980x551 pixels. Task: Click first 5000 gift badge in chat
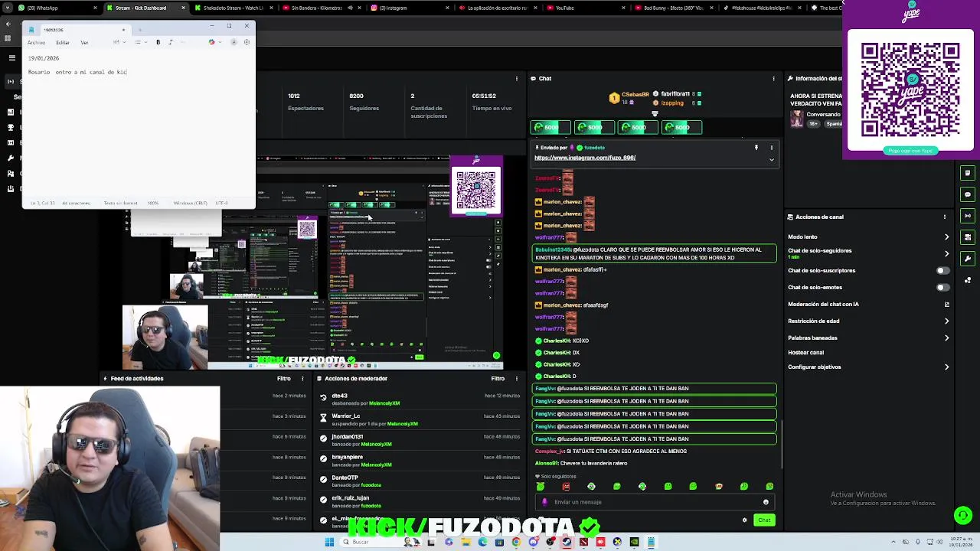550,127
